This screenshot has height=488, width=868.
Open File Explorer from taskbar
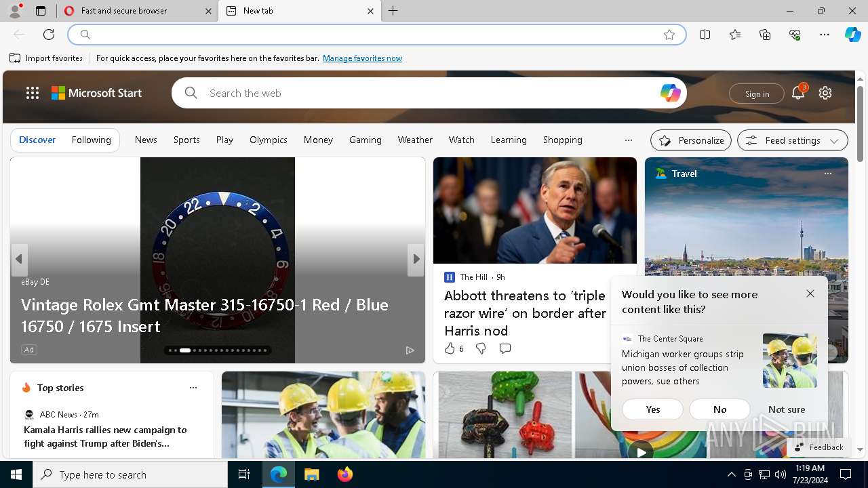(311, 474)
